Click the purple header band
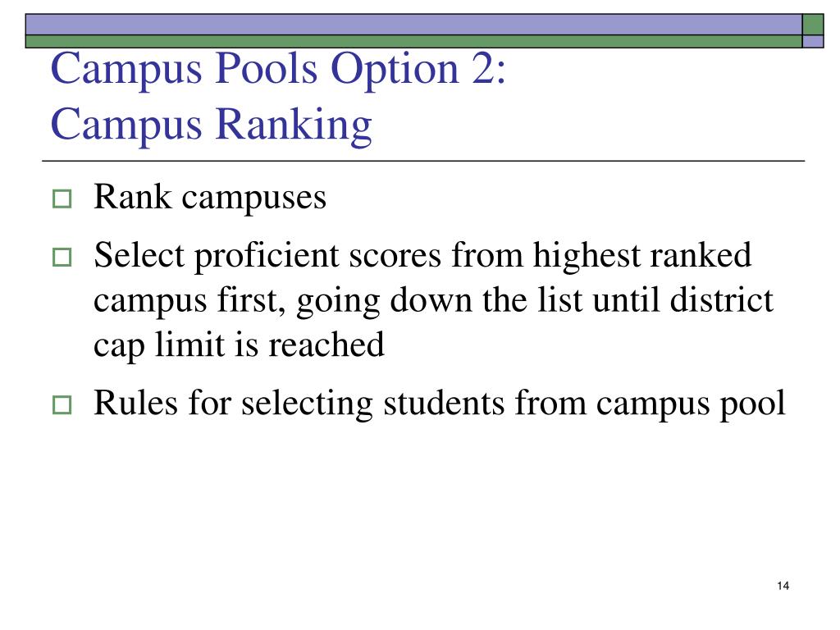 coord(413,25)
